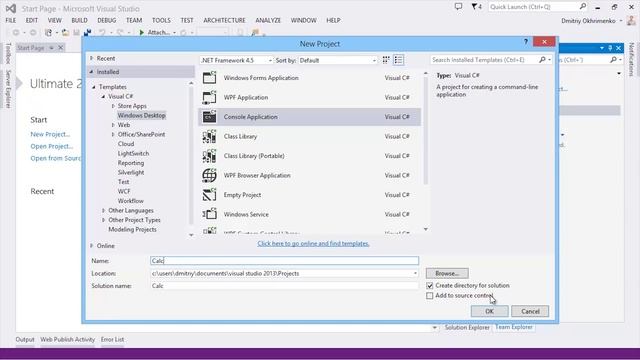Click the green Attach start arrow

pos(142,32)
